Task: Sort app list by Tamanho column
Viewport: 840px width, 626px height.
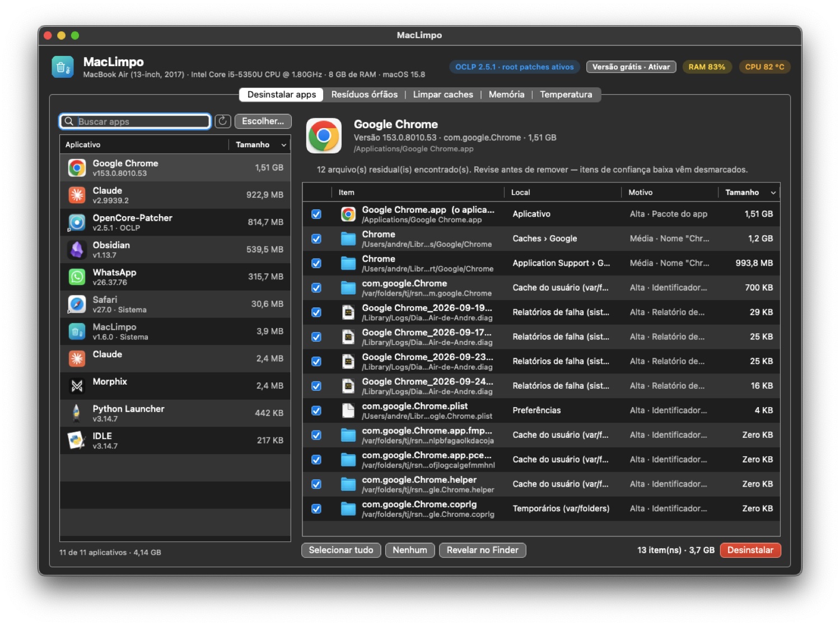Action: click(x=260, y=144)
